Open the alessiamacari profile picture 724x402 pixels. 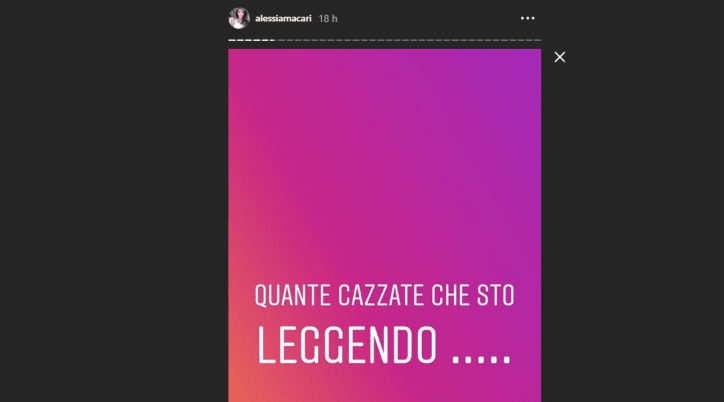[x=239, y=18]
